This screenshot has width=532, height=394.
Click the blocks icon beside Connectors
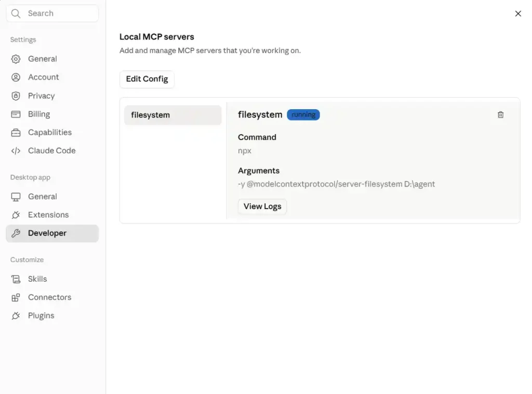pyautogui.click(x=16, y=298)
